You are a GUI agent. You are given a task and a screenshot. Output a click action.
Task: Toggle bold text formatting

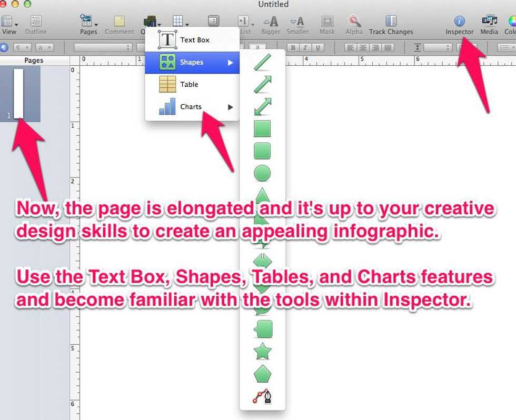pyautogui.click(x=293, y=47)
